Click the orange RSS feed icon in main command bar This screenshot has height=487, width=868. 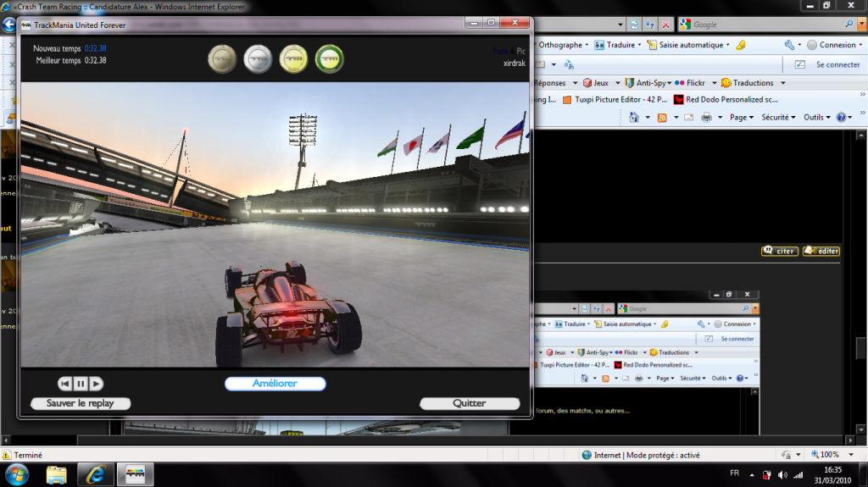click(x=662, y=118)
